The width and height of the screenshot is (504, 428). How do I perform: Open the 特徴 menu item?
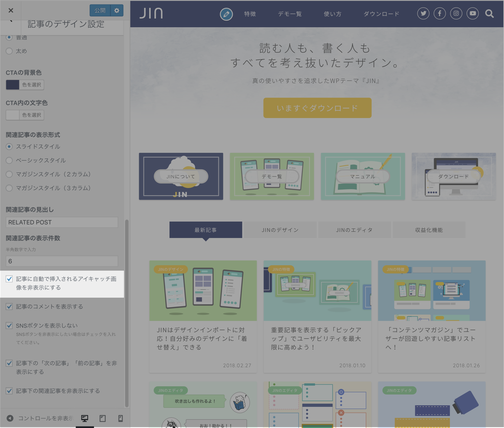(x=250, y=14)
